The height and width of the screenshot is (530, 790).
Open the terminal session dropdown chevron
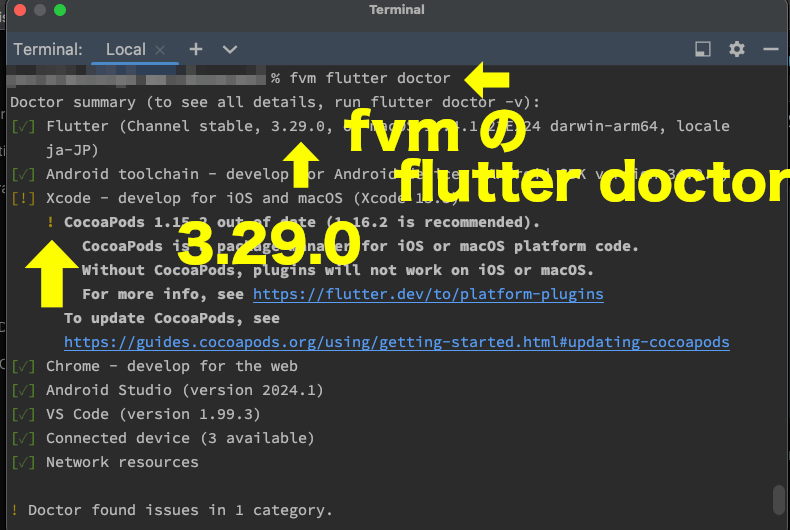point(230,49)
